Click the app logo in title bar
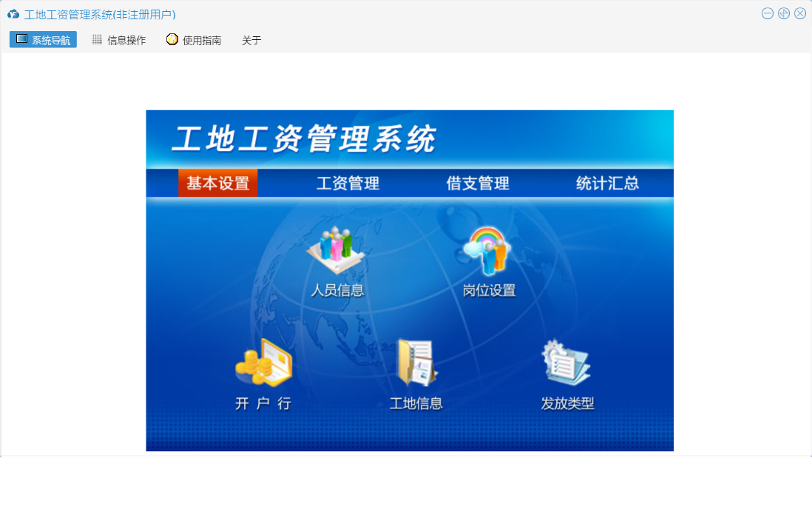 click(x=13, y=14)
